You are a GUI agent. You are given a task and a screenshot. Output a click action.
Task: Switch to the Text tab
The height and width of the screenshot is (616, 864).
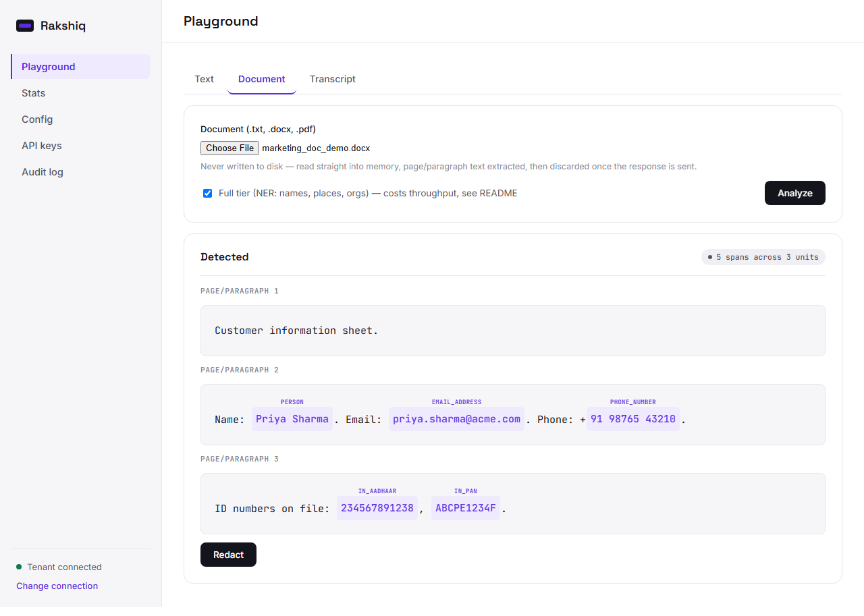204,79
